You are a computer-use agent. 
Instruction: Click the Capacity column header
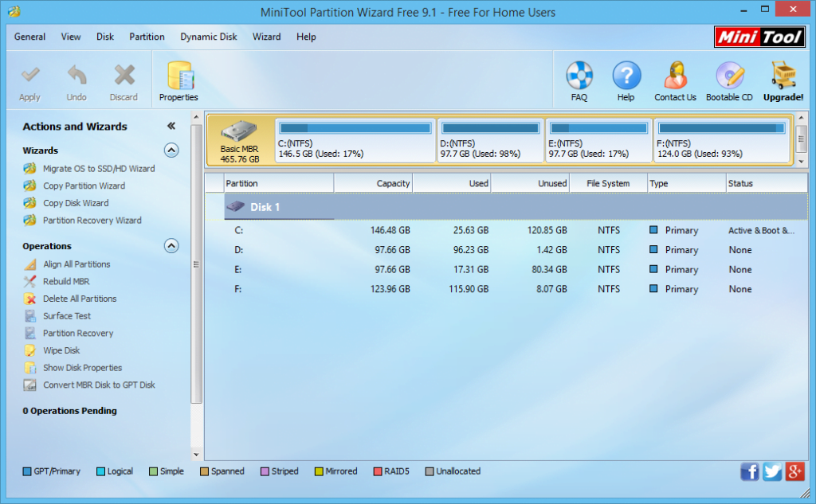click(373, 183)
